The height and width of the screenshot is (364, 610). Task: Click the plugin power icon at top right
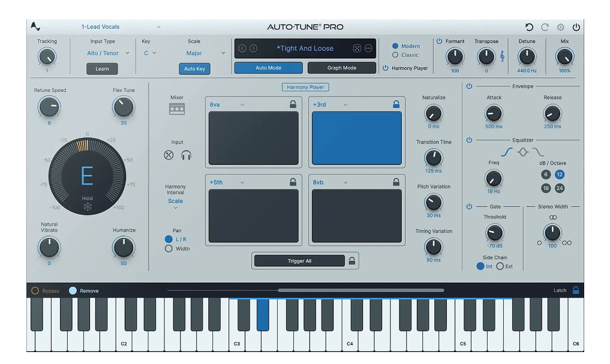pyautogui.click(x=576, y=27)
